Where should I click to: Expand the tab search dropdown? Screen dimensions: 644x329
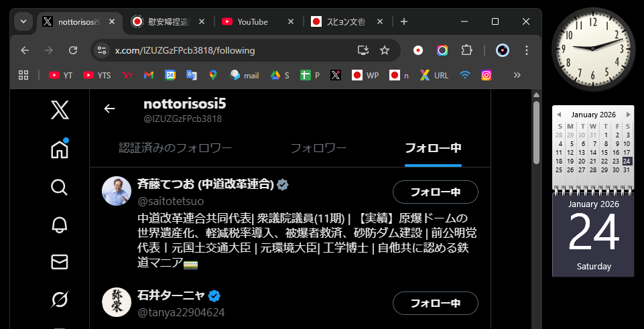[x=23, y=21]
